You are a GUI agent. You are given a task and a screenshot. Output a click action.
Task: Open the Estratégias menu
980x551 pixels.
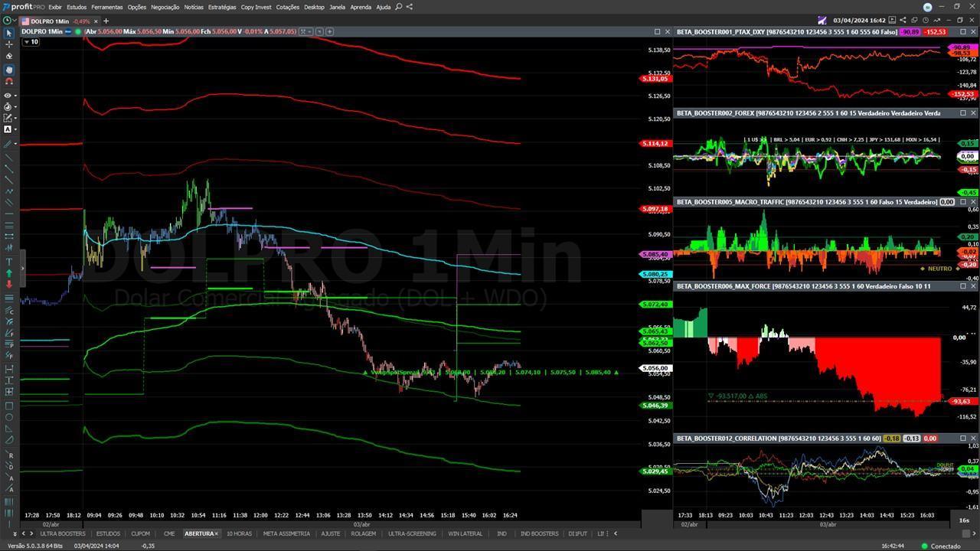[222, 7]
